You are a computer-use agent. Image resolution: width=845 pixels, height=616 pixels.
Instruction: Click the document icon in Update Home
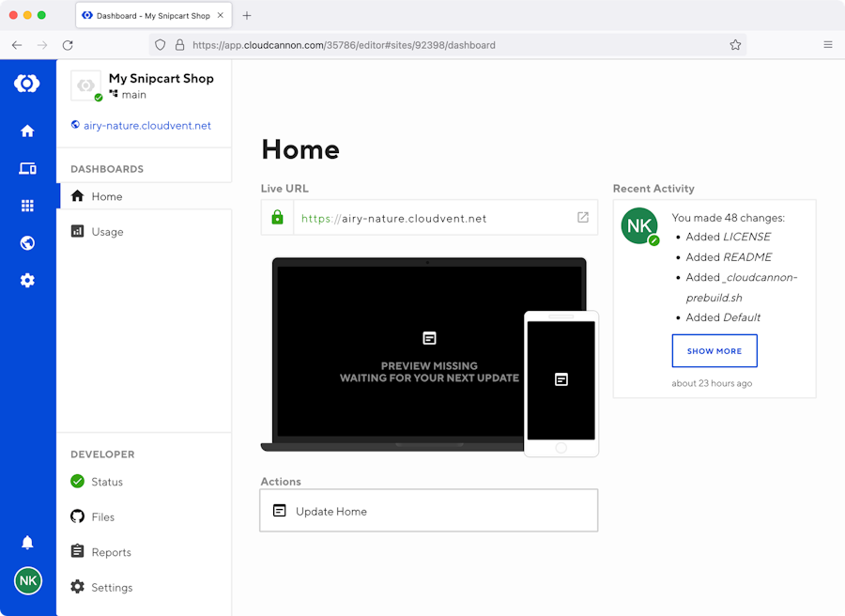[x=279, y=511]
